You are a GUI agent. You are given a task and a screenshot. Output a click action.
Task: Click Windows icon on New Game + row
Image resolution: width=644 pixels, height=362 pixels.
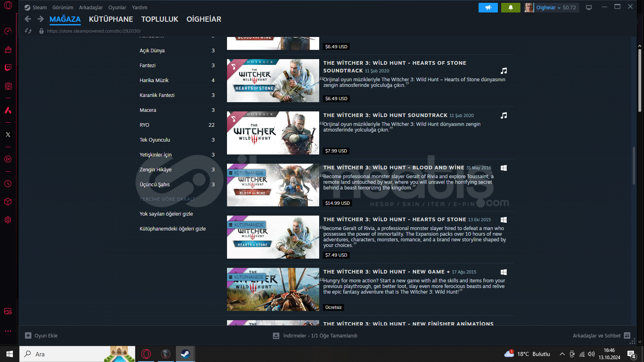[x=504, y=272]
